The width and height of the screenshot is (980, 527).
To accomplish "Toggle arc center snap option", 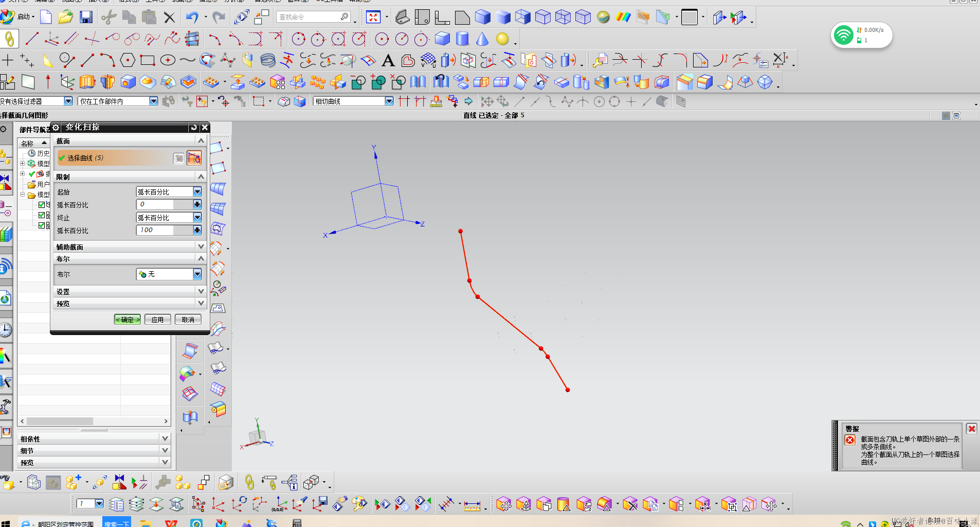I will coord(599,101).
